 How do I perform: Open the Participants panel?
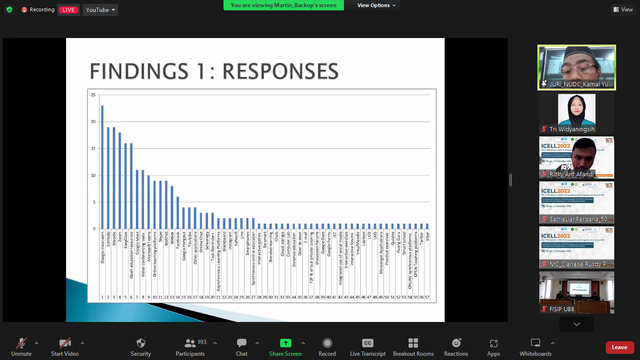(x=190, y=347)
